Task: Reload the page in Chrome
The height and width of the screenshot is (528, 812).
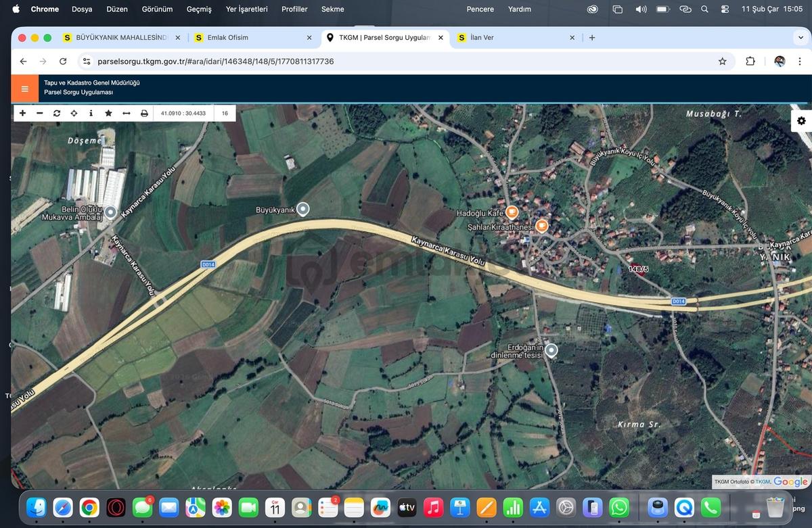Action: click(63, 62)
